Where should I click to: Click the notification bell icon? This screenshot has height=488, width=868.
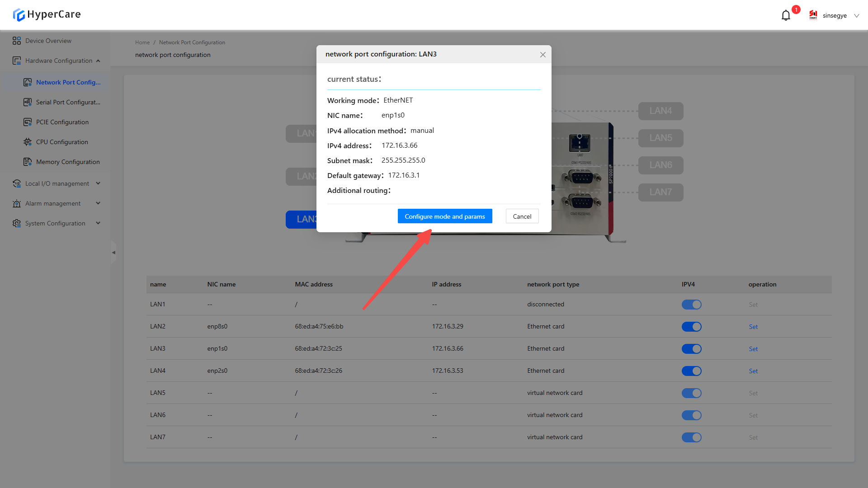pos(786,15)
